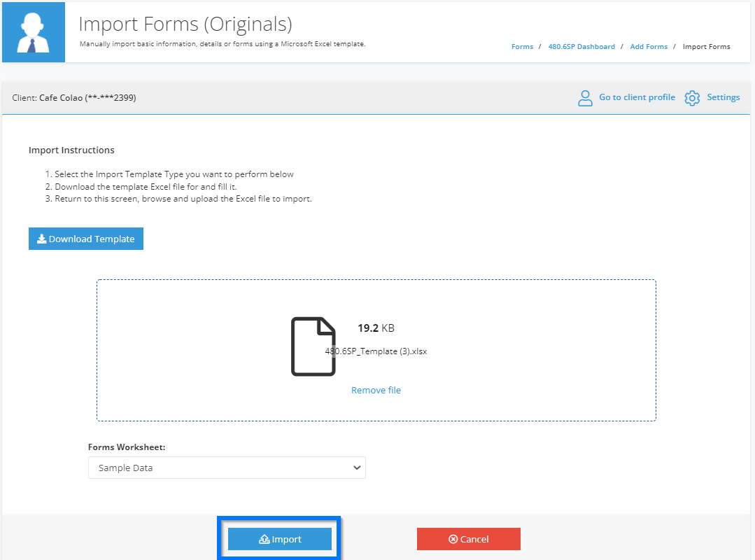755x560 pixels.
Task: Open the Settings link
Action: (724, 97)
